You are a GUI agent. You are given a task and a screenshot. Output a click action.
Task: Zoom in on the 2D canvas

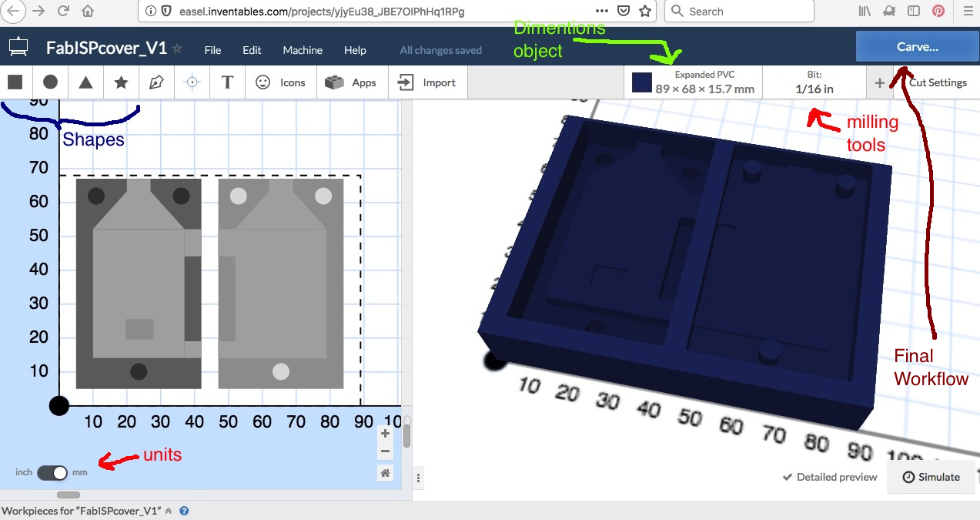386,434
